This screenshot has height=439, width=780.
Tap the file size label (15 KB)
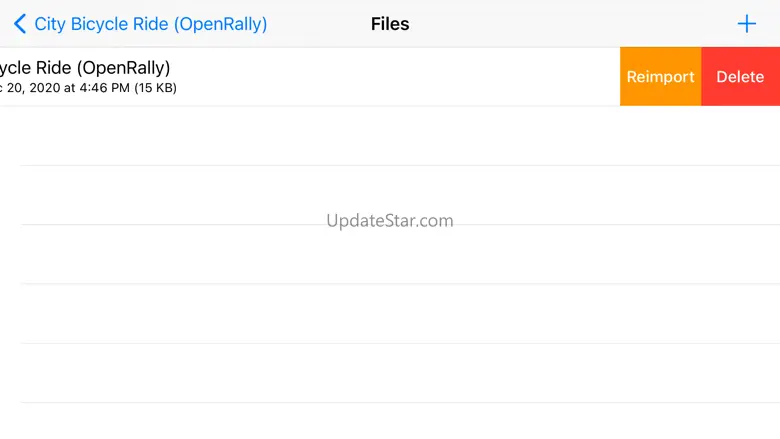click(154, 88)
